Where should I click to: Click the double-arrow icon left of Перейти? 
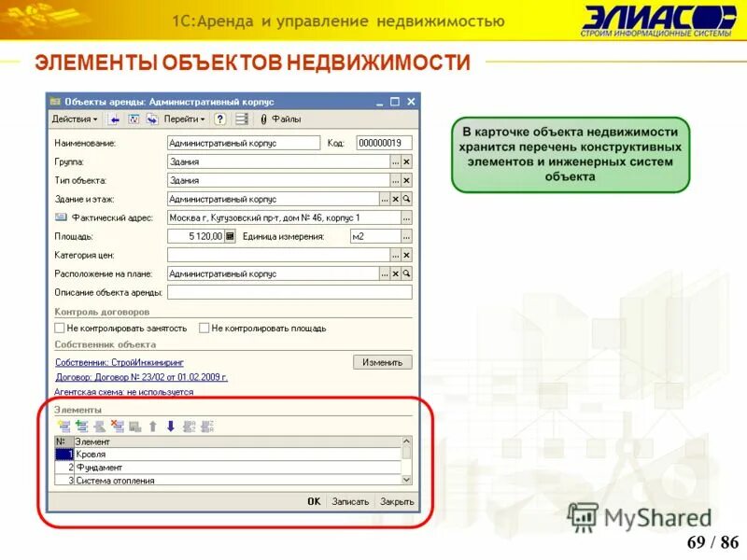[x=152, y=119]
